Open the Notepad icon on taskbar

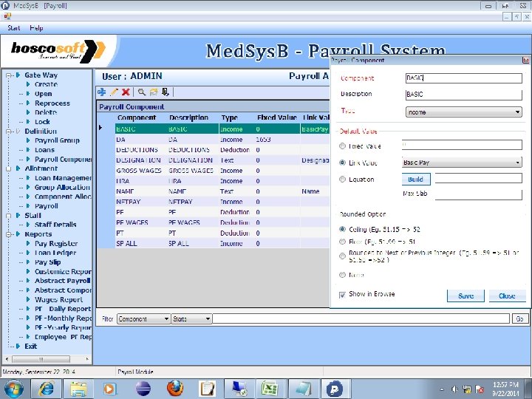click(x=304, y=389)
